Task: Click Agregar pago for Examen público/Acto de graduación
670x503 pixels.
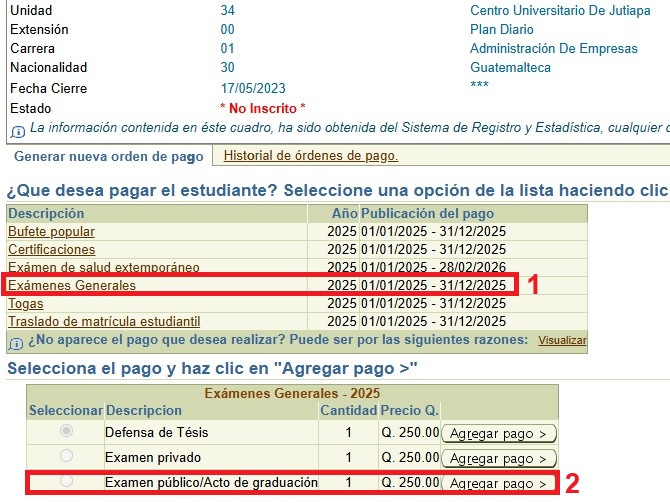Action: 499,484
